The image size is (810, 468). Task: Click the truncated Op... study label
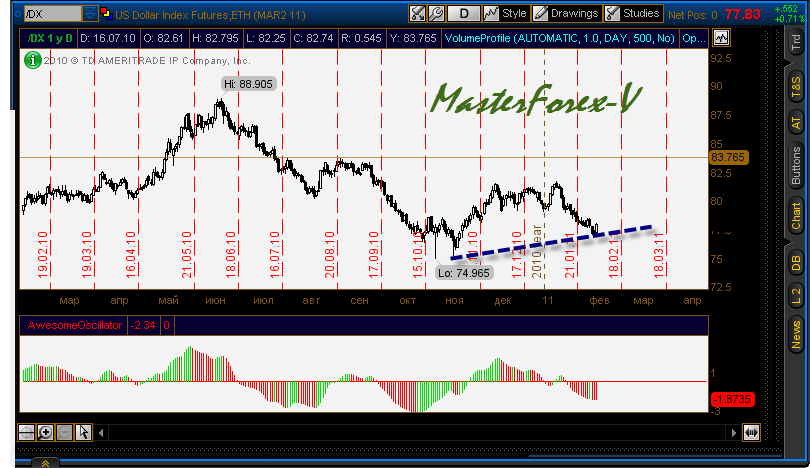point(693,38)
